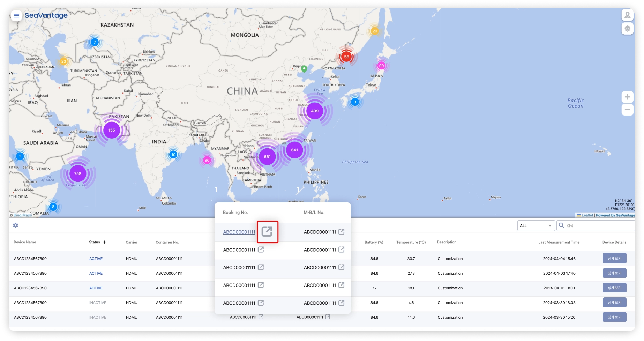Click the map location pin control
Screen dimensions: 644x341
click(x=627, y=15)
